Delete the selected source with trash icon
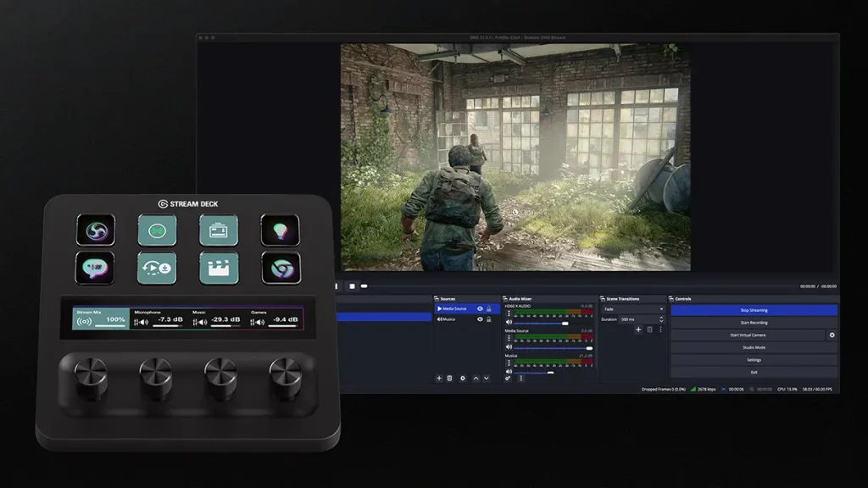Screen dimensions: 868x488 (x=449, y=379)
